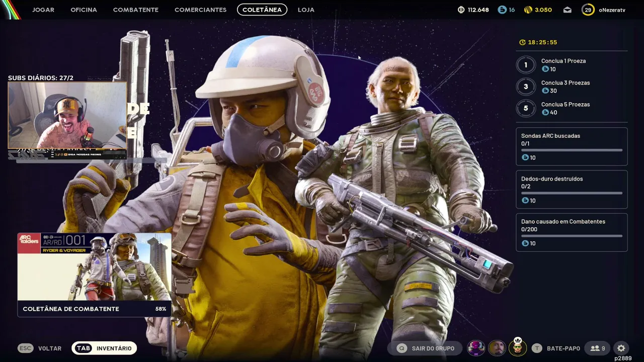Screen dimensions: 644x362
Task: Click the VOLTAR back button
Action: click(50, 348)
